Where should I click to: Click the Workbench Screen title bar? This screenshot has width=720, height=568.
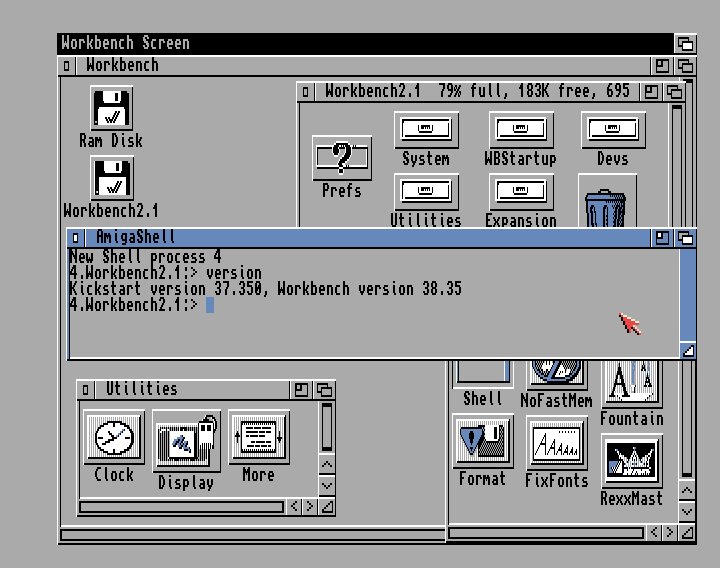(x=366, y=44)
